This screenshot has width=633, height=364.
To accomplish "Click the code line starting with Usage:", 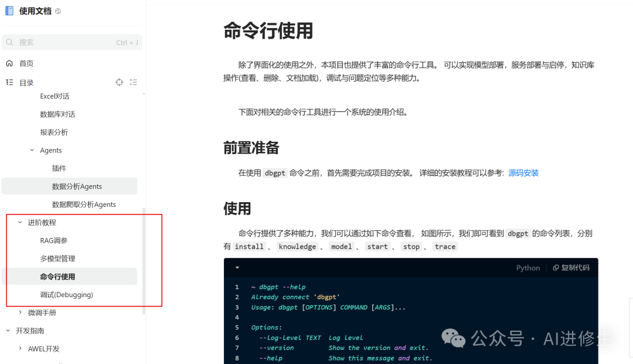I will click(328, 307).
